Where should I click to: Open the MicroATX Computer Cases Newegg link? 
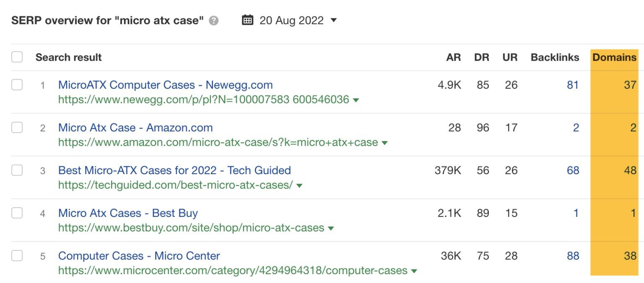[x=165, y=85]
